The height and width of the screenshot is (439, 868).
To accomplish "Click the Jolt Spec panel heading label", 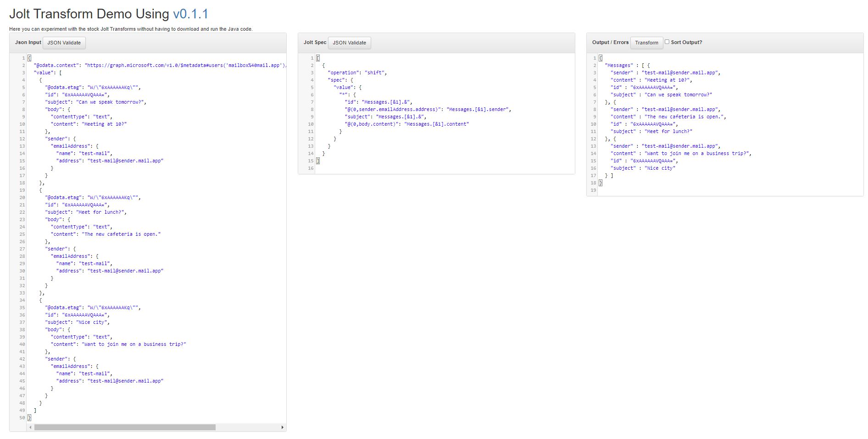I will 315,42.
